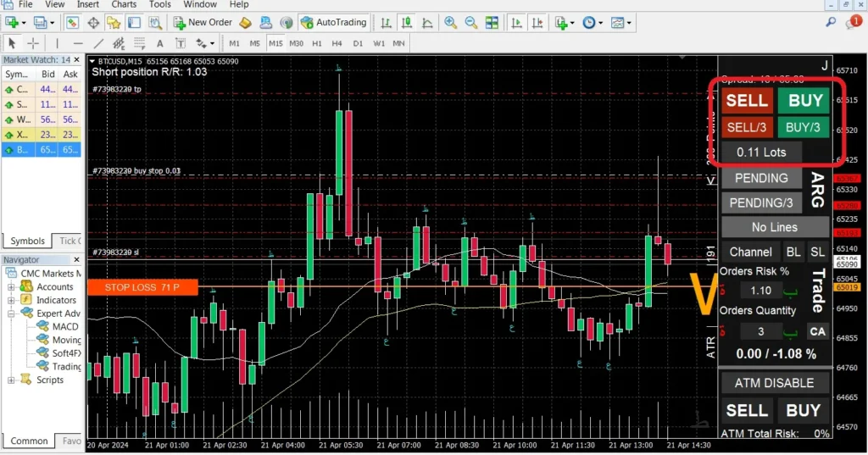The height and width of the screenshot is (455, 868).
Task: Open the Charts menu
Action: pyautogui.click(x=124, y=4)
